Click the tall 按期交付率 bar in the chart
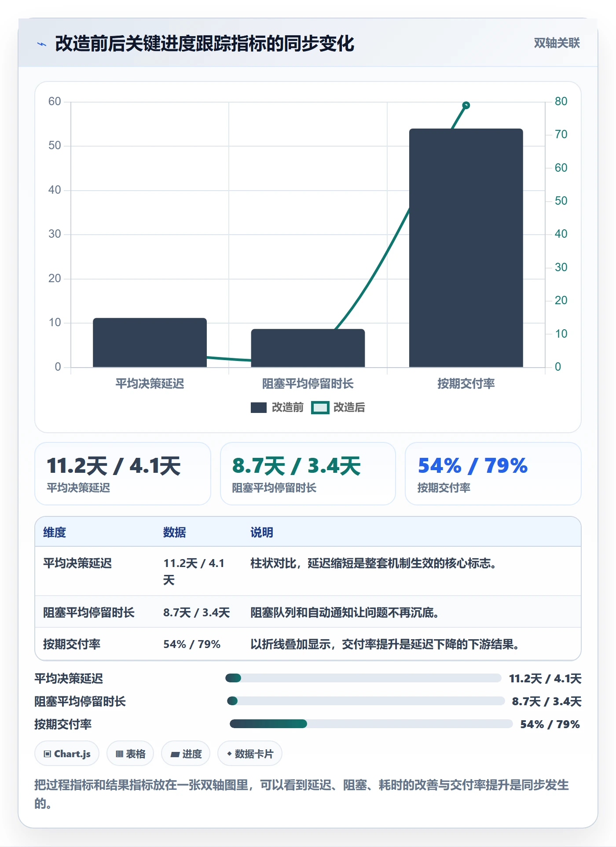Screen dimensions: 616x847 pyautogui.click(x=466, y=248)
